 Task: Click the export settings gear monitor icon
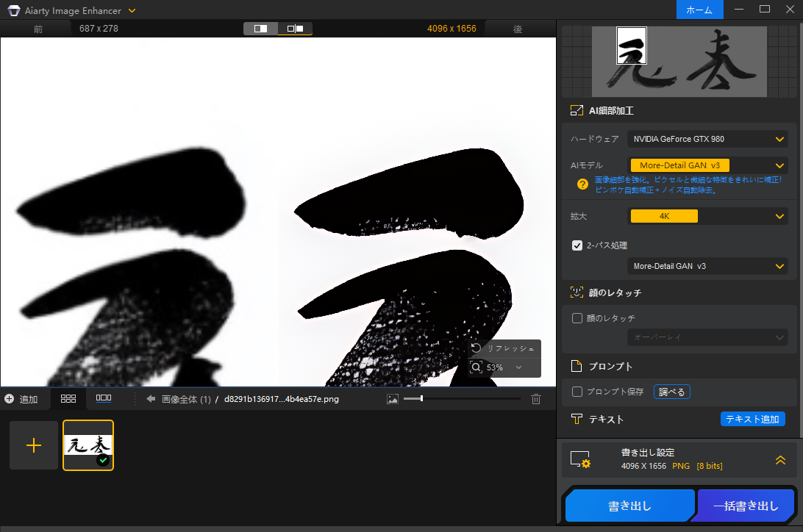tap(581, 459)
